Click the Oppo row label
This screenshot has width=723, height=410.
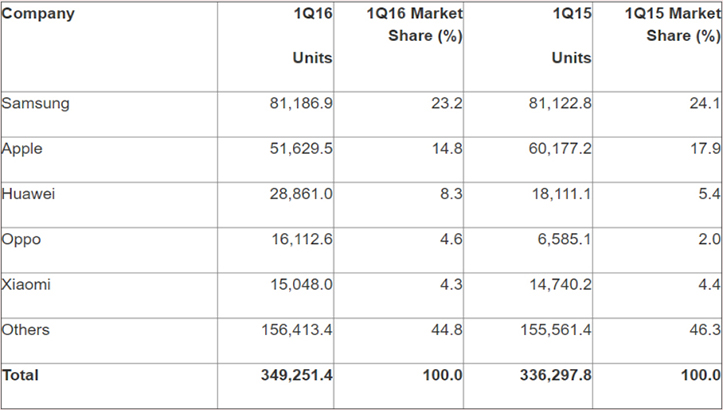coord(21,240)
